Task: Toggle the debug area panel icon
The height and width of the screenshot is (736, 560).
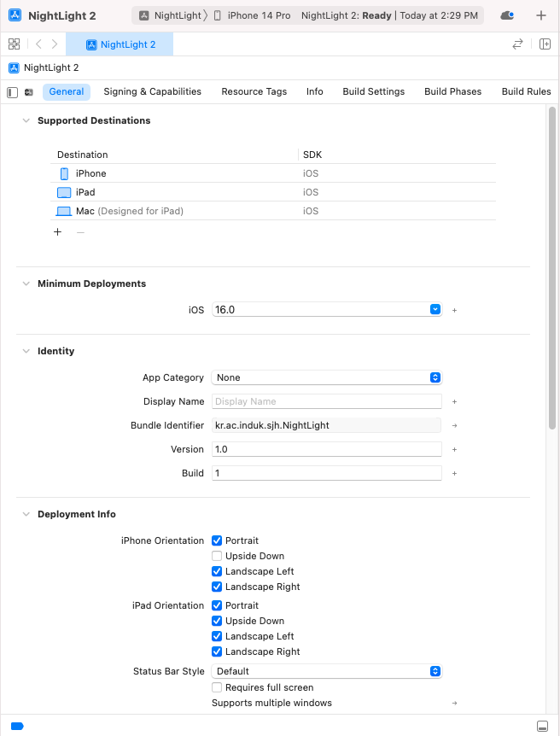Action: click(542, 726)
